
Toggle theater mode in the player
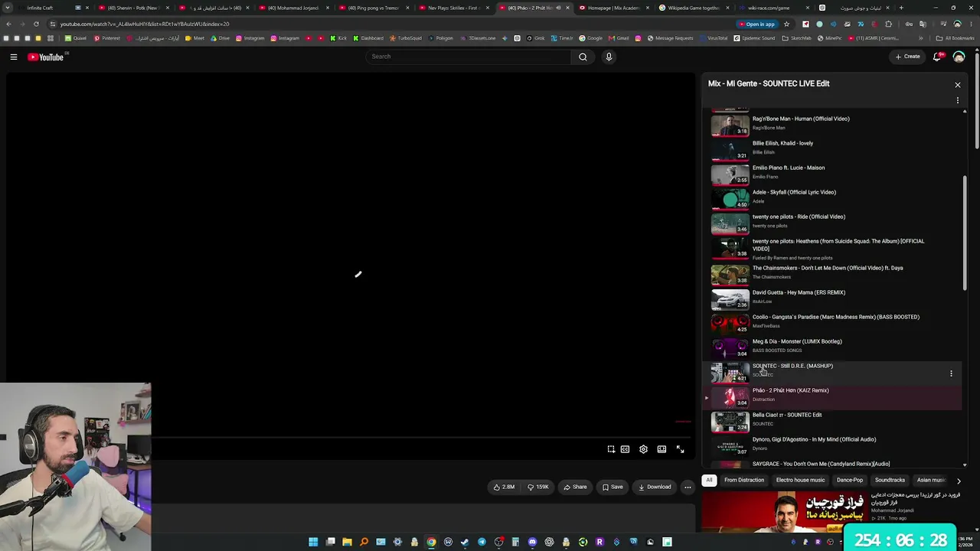661,449
